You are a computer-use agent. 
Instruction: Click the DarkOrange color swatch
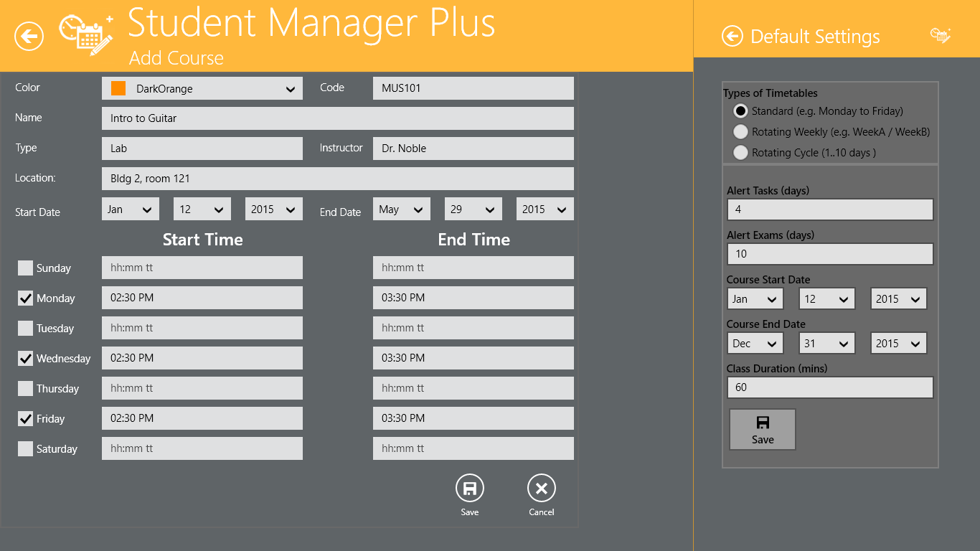tap(118, 88)
